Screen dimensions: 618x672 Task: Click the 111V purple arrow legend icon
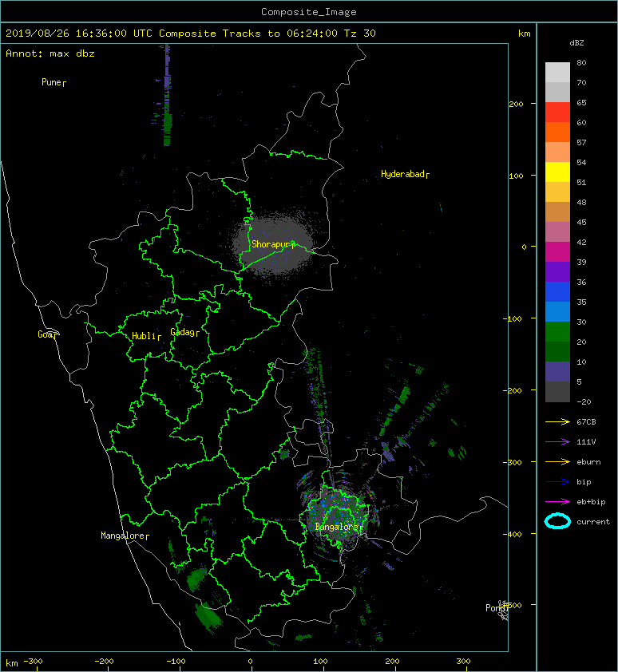click(x=557, y=441)
